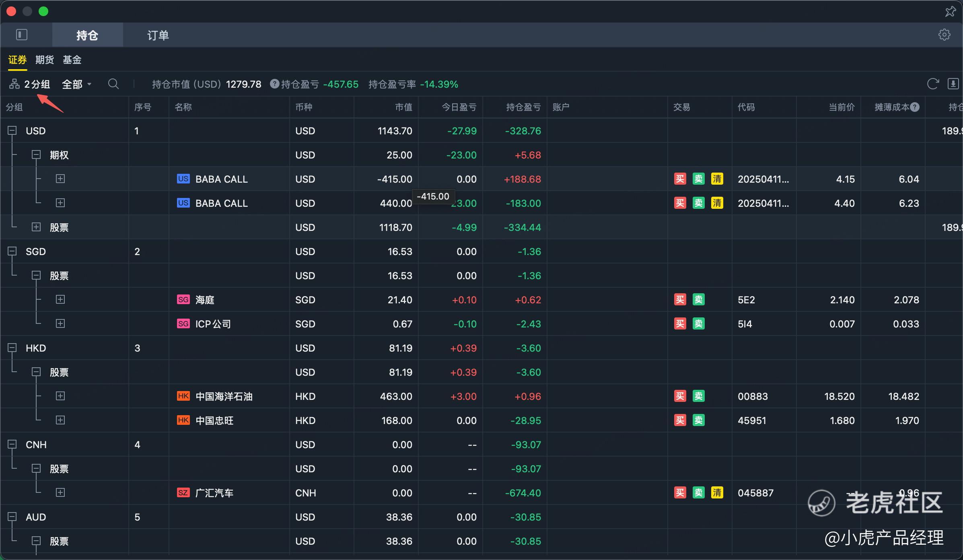963x560 pixels.
Task: Click 清 for 广汇汽车 row
Action: click(717, 493)
